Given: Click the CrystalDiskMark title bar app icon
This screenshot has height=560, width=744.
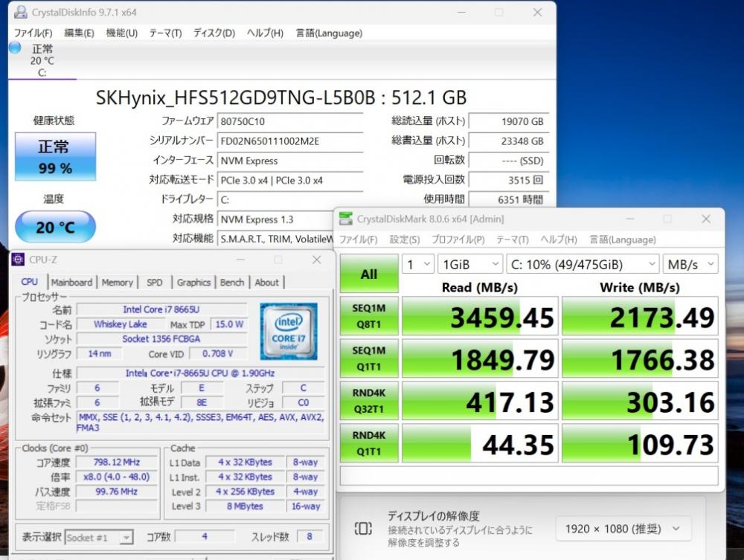Looking at the screenshot, I should coord(346,219).
